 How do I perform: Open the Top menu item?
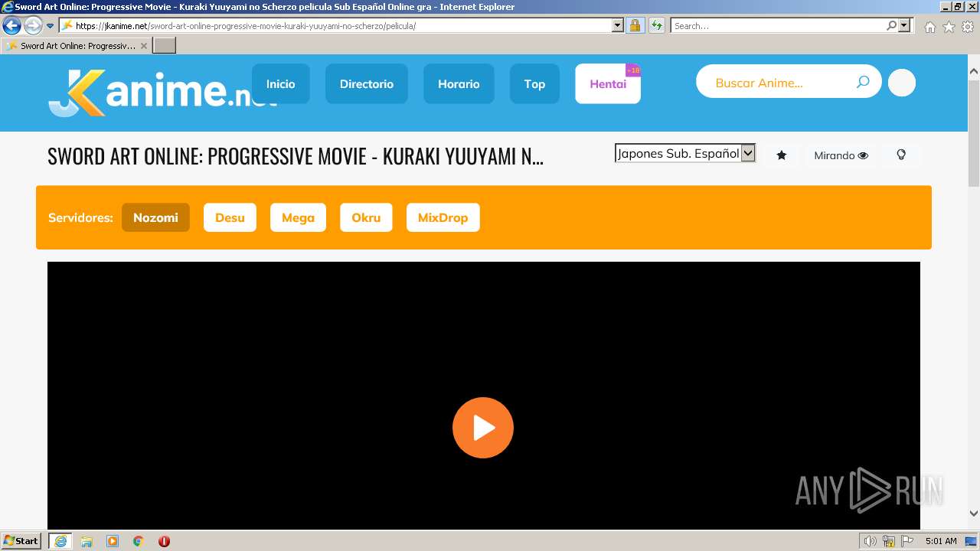click(534, 84)
